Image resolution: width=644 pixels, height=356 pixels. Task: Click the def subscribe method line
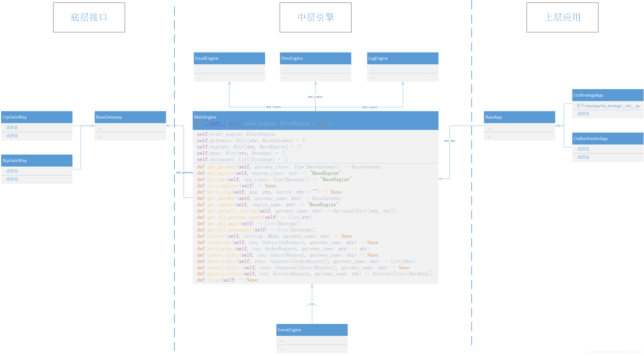pos(289,242)
